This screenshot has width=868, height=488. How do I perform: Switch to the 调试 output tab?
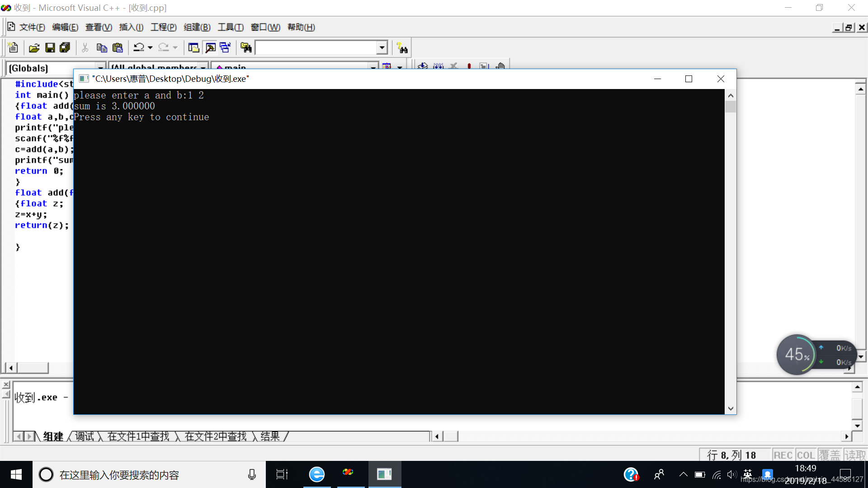(x=85, y=436)
